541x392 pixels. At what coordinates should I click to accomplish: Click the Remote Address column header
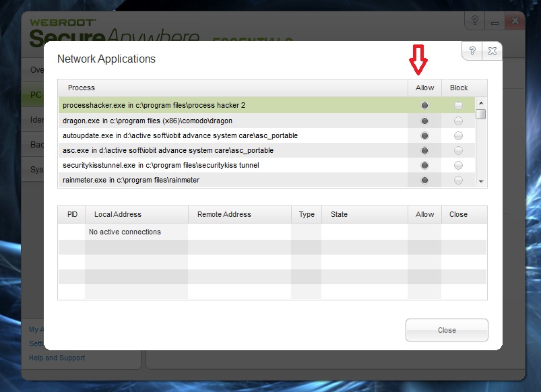[240, 214]
